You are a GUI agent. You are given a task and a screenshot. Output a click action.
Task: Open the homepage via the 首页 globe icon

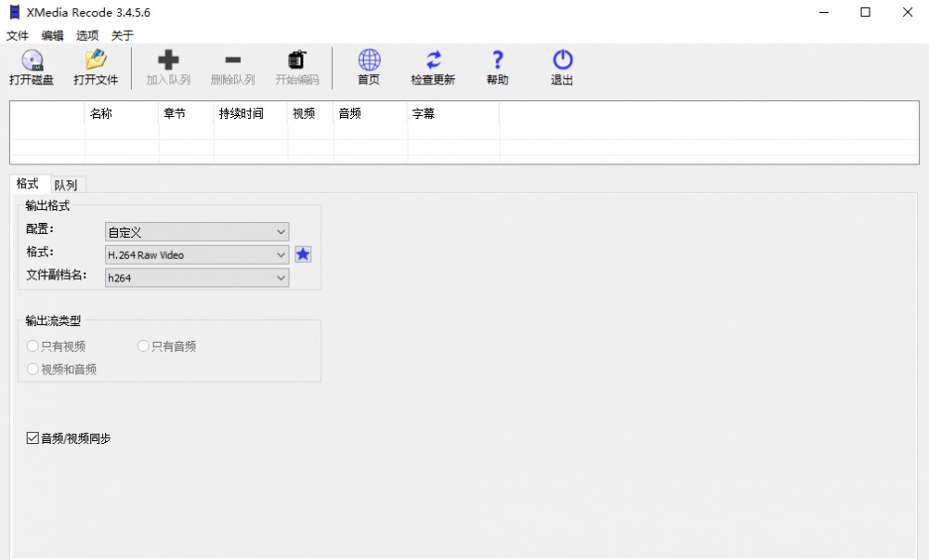tap(368, 60)
